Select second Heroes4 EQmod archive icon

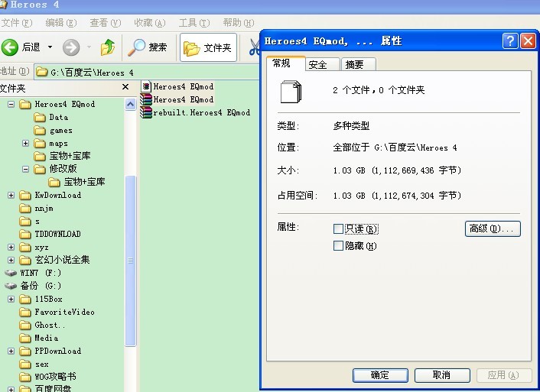[x=146, y=99]
